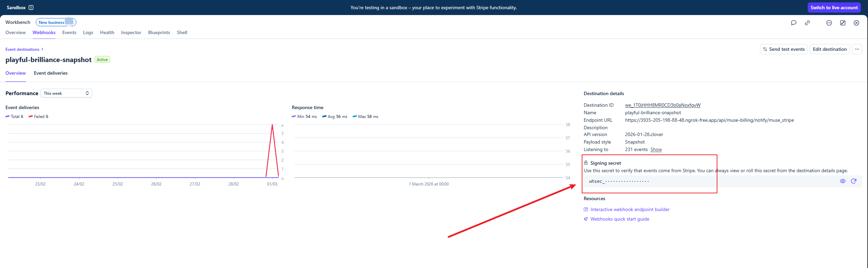The width and height of the screenshot is (868, 268).
Task: Show the 231 listened events
Action: click(656, 149)
